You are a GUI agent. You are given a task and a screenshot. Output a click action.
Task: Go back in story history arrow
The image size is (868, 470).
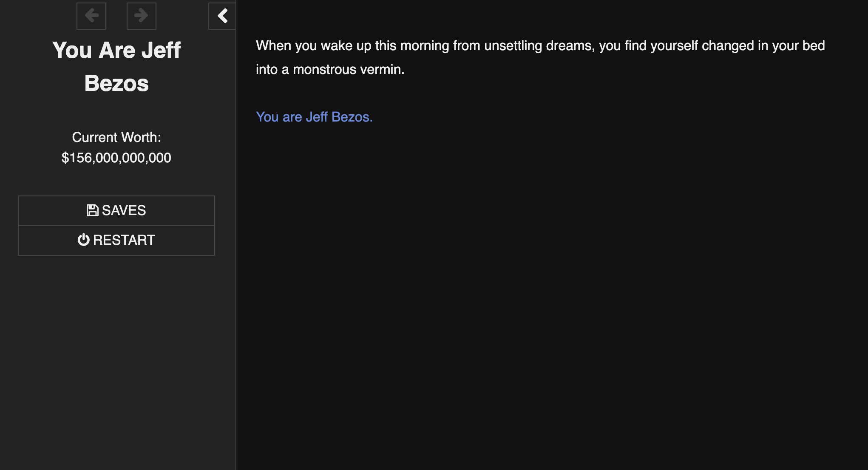pyautogui.click(x=91, y=16)
